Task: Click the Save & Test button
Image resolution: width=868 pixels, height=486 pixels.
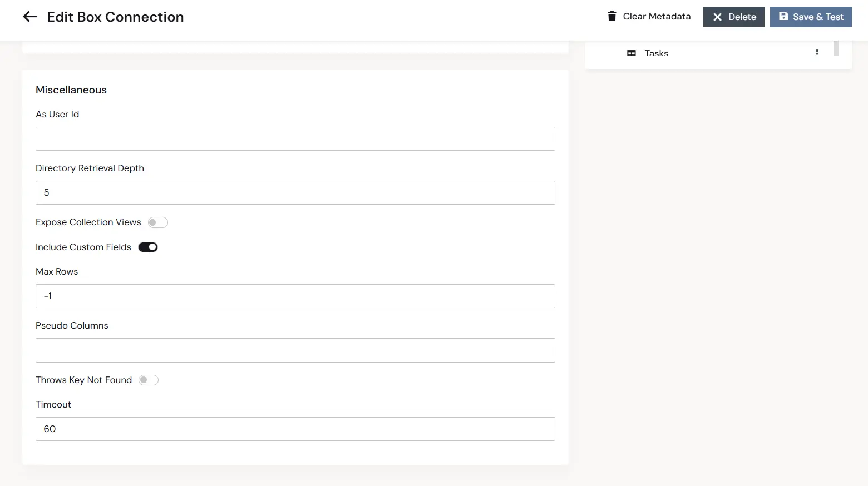Action: tap(811, 17)
